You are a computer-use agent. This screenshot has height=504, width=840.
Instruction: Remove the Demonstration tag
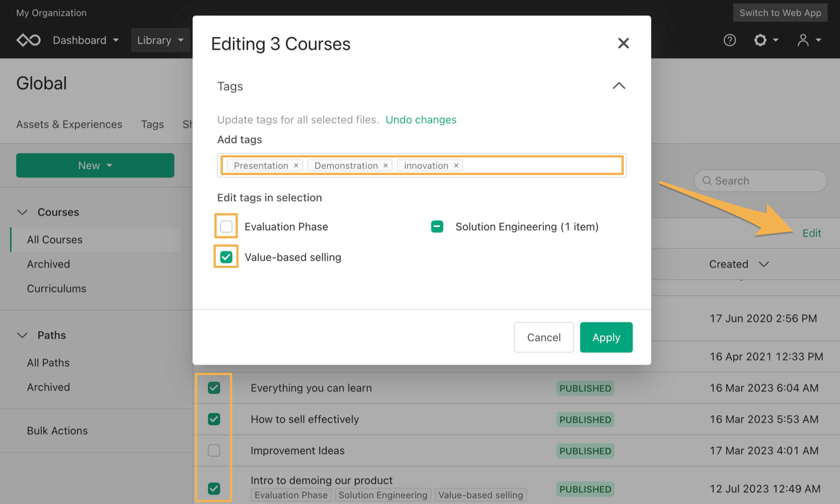pos(385,166)
